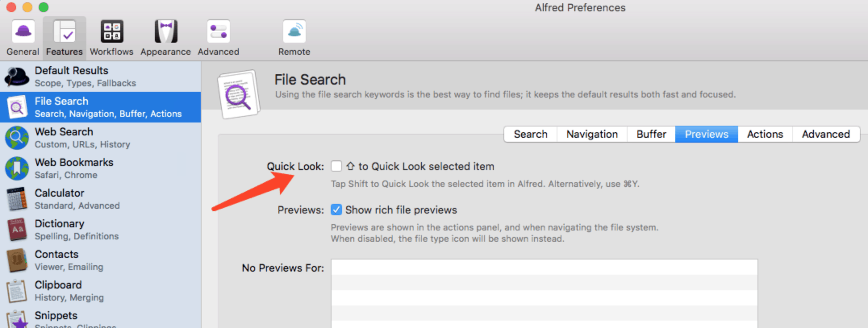
Task: Open the Appearance tuxedo icon
Action: tap(166, 31)
